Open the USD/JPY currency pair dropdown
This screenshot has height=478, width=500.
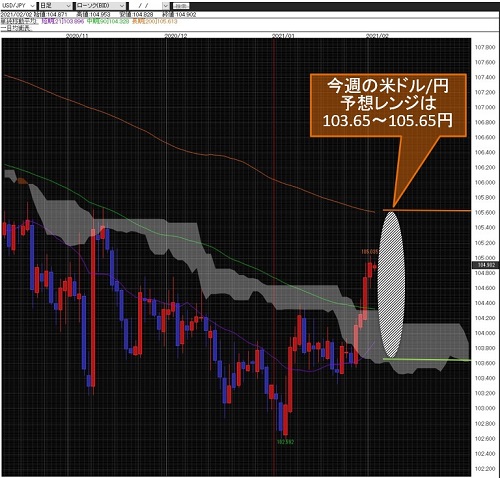click(18, 6)
